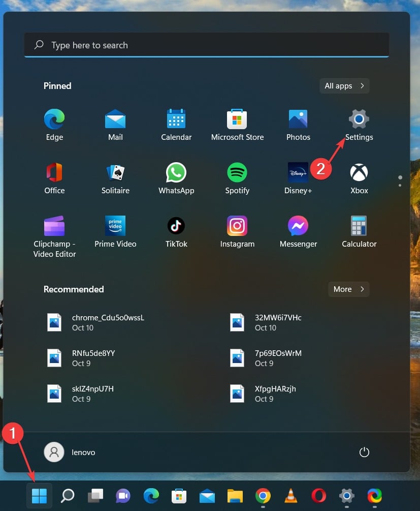
Task: Open Search from the taskbar
Action: point(68,496)
